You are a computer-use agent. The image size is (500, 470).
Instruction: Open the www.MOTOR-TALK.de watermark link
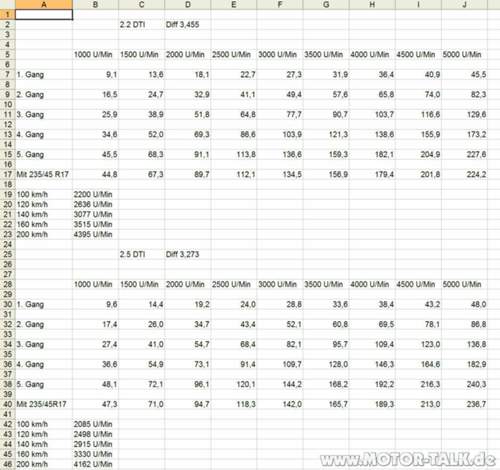[x=408, y=459]
